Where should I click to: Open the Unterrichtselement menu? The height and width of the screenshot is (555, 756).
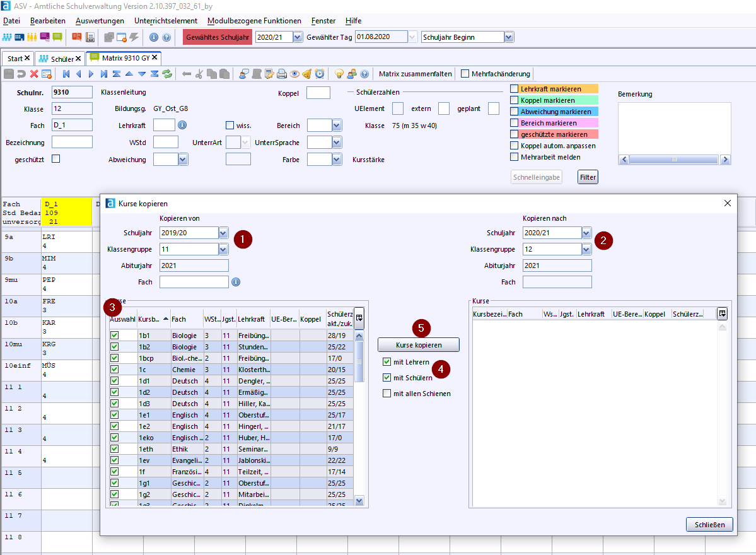166,21
